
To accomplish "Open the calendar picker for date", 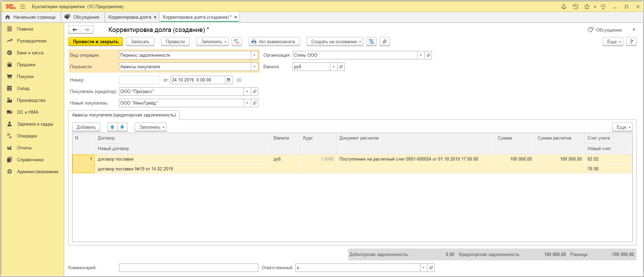I will click(229, 80).
